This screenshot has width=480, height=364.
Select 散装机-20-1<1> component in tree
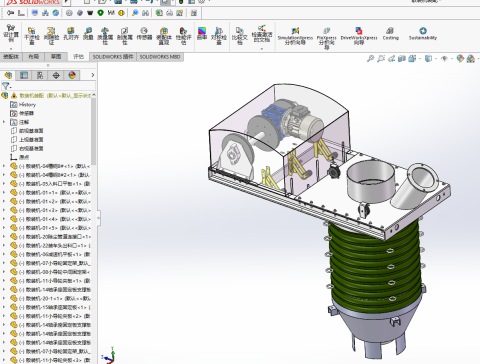point(50,298)
